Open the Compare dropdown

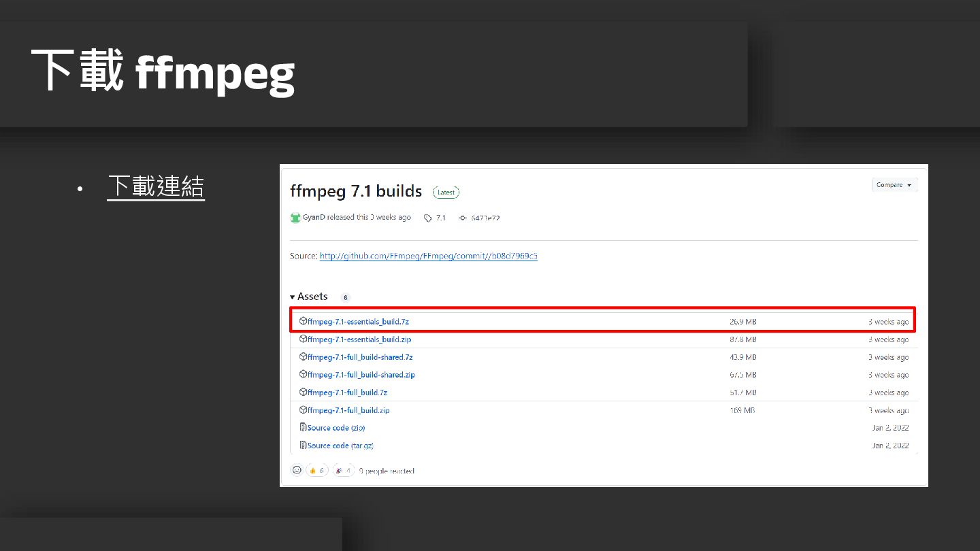pyautogui.click(x=894, y=185)
